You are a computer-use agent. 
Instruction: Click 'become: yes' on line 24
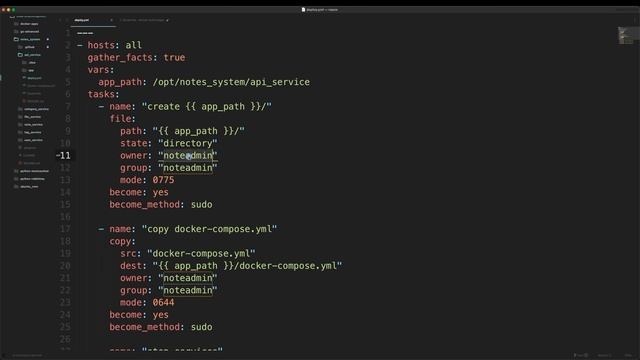[x=139, y=315]
